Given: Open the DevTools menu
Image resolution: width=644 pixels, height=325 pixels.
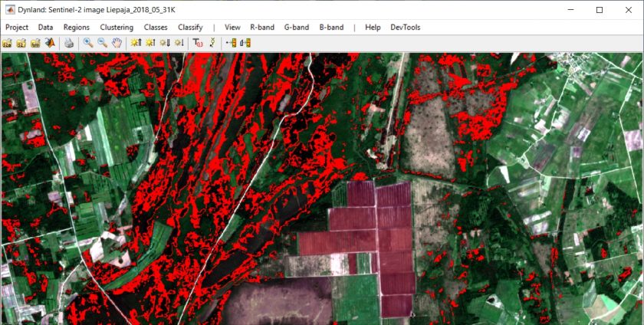Looking at the screenshot, I should pos(406,27).
